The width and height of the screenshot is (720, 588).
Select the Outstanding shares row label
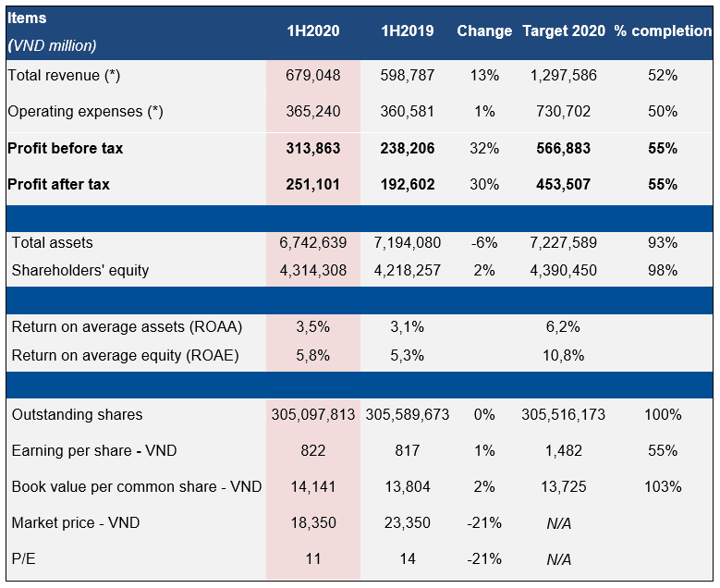coord(77,414)
